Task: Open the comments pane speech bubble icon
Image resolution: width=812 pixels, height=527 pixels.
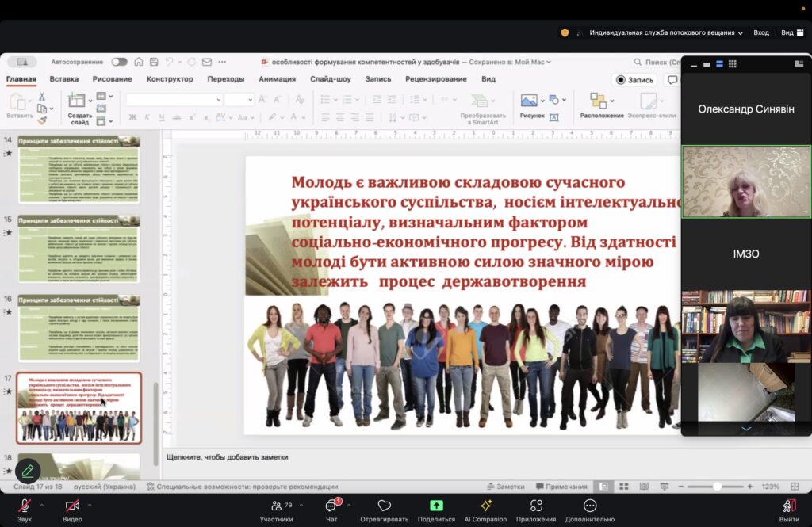Action: pos(672,80)
